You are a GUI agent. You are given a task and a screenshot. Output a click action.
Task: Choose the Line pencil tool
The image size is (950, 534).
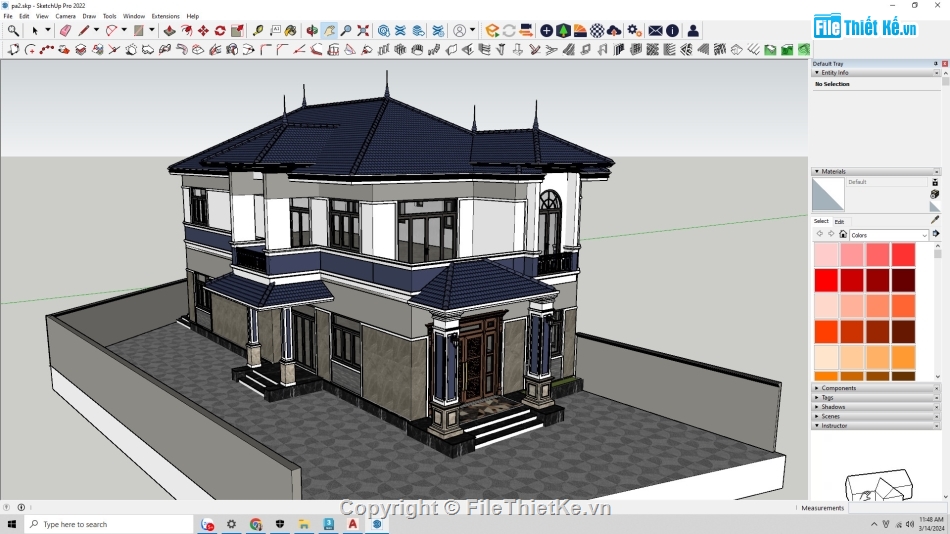click(83, 30)
